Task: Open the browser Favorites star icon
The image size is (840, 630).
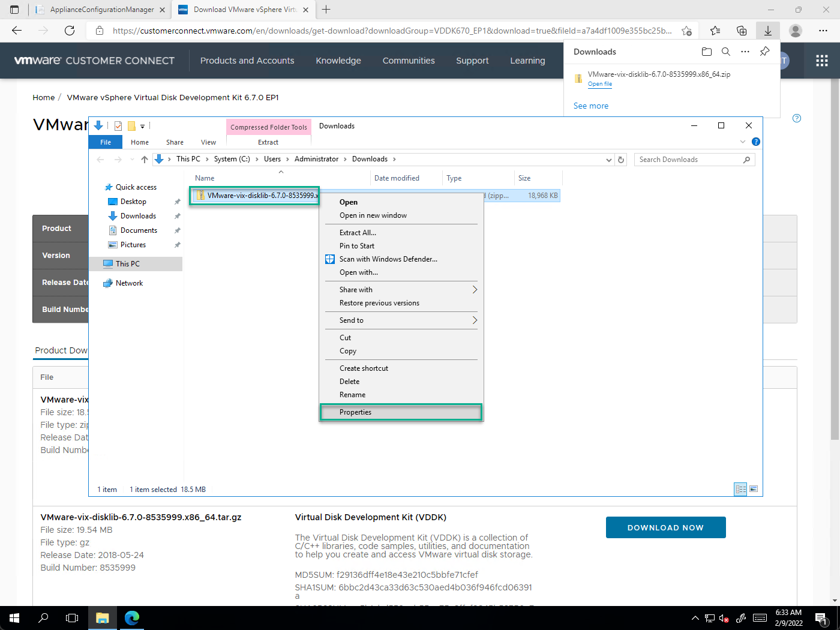Action: click(x=715, y=31)
